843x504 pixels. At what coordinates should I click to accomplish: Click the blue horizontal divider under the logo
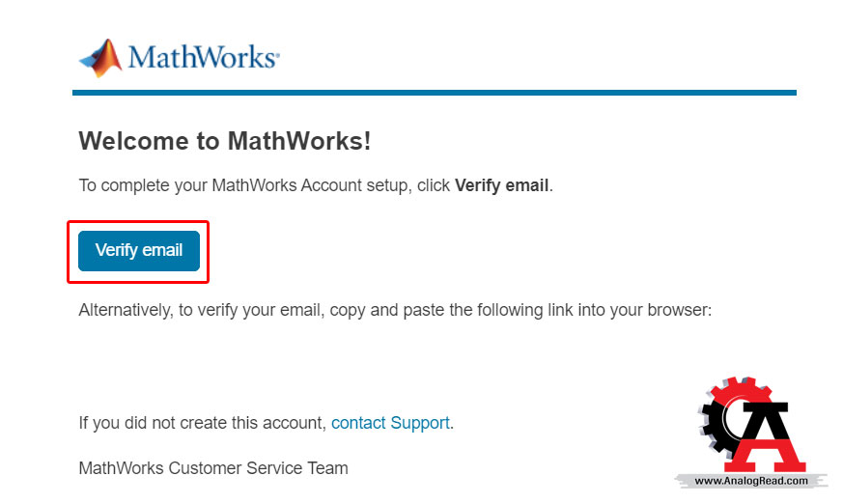coord(435,93)
